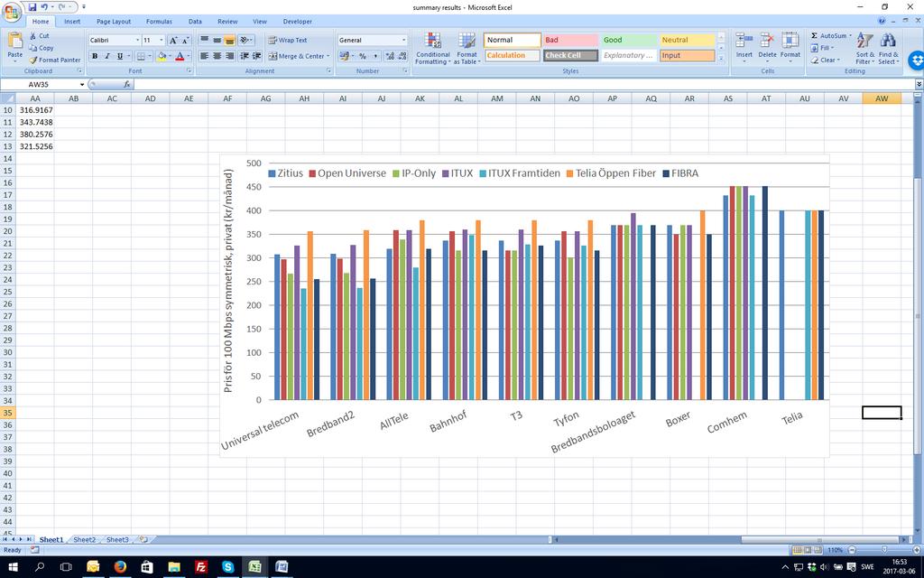924x578 pixels.
Task: Open the Name Box dropdown arrow
Action: [x=82, y=84]
